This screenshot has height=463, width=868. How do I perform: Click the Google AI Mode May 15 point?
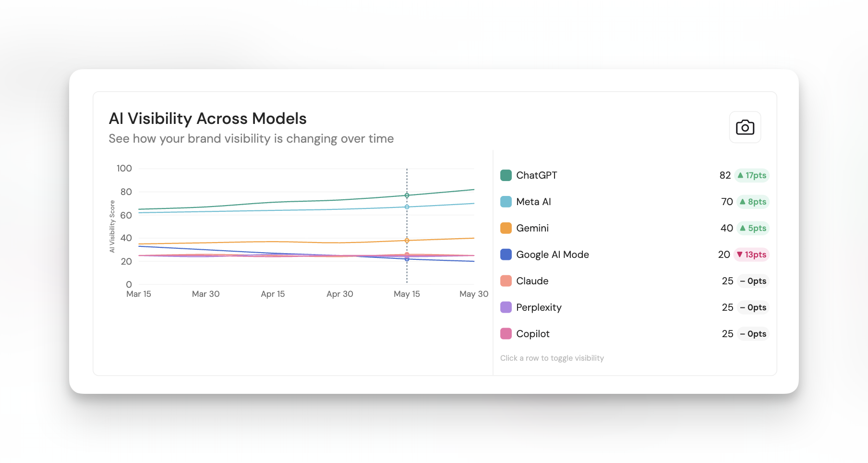point(407,259)
